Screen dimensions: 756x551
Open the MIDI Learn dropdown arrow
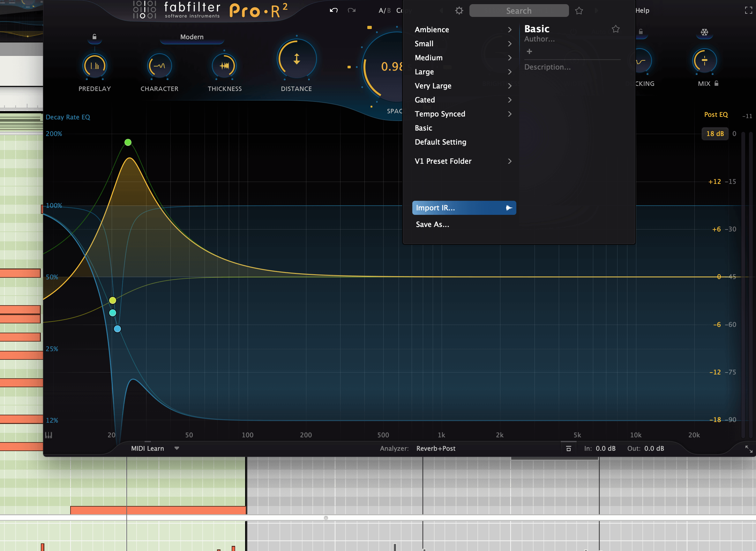177,448
